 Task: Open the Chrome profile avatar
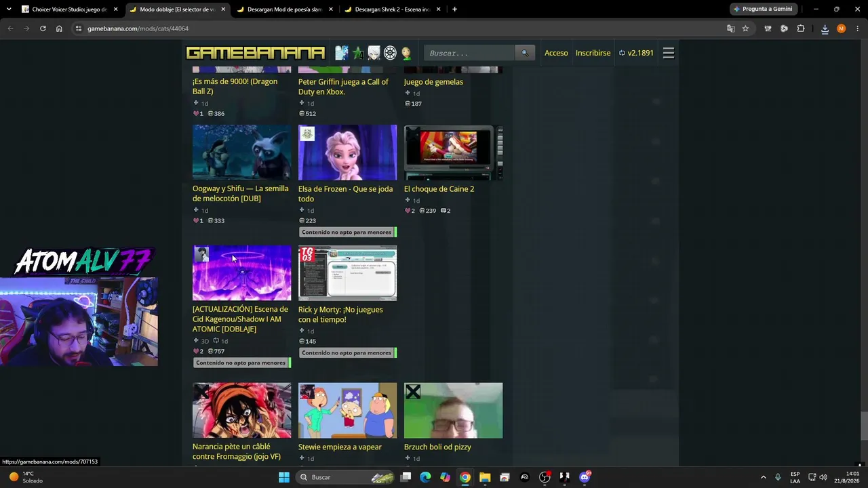841,28
